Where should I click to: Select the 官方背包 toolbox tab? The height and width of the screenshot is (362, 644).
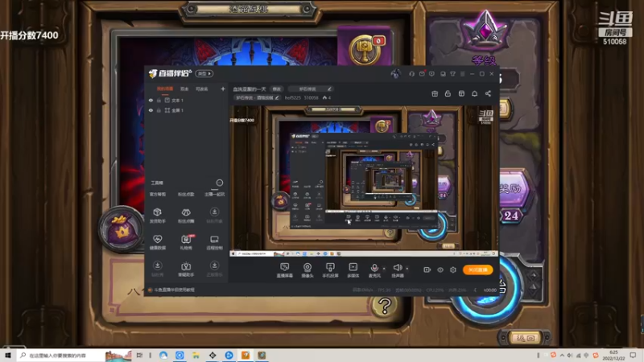point(158,194)
